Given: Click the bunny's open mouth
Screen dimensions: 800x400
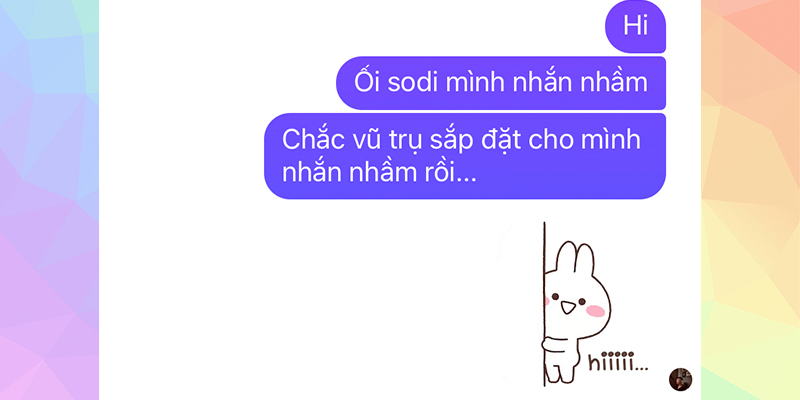Looking at the screenshot, I should [x=567, y=307].
